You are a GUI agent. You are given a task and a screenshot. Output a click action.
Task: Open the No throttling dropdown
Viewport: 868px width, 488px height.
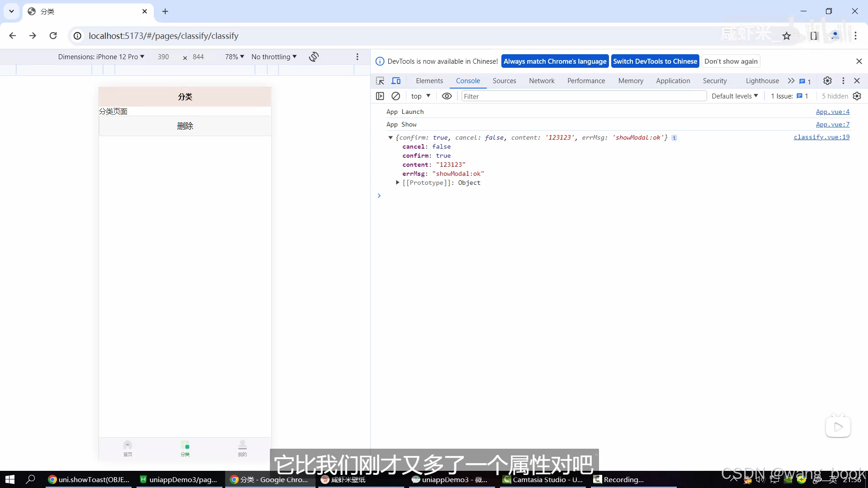click(274, 56)
